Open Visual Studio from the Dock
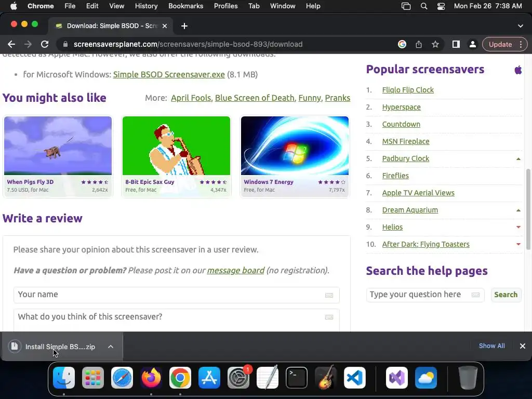The image size is (532, 399). pyautogui.click(x=397, y=378)
